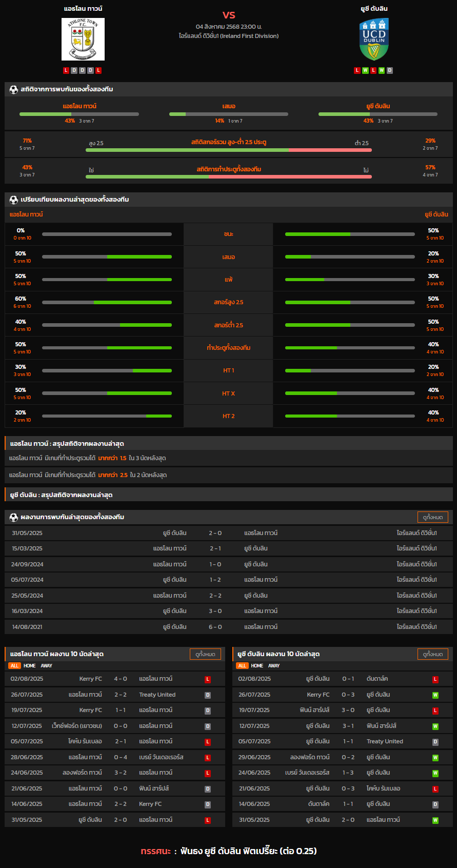Click soccer ball icon beside latest meetings header
Image resolution: width=457 pixels, height=868 pixels.
pos(13,517)
